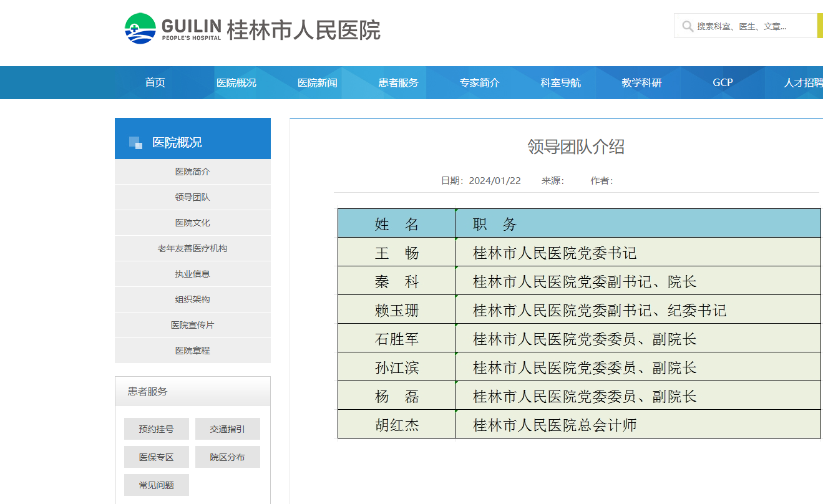Click the position cell 党委副书记、纪委书记
The image size is (823, 504).
[638, 309]
